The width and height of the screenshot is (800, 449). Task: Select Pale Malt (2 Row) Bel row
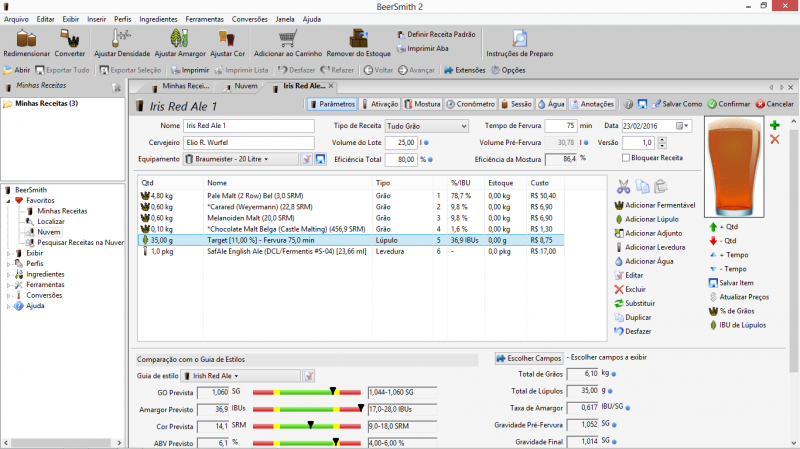tap(351, 195)
